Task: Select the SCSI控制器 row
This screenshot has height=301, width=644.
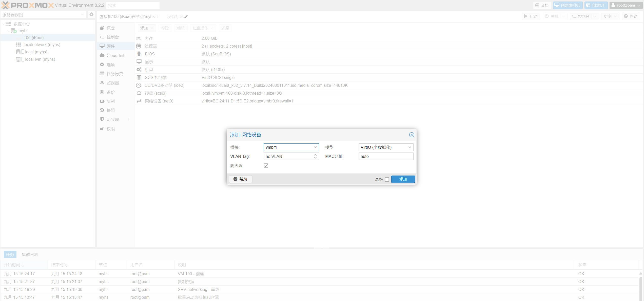Action: coord(389,77)
